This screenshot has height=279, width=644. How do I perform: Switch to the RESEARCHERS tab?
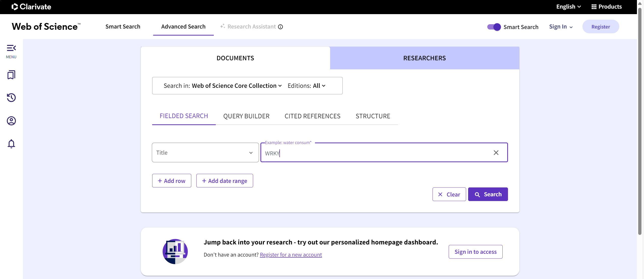[424, 58]
